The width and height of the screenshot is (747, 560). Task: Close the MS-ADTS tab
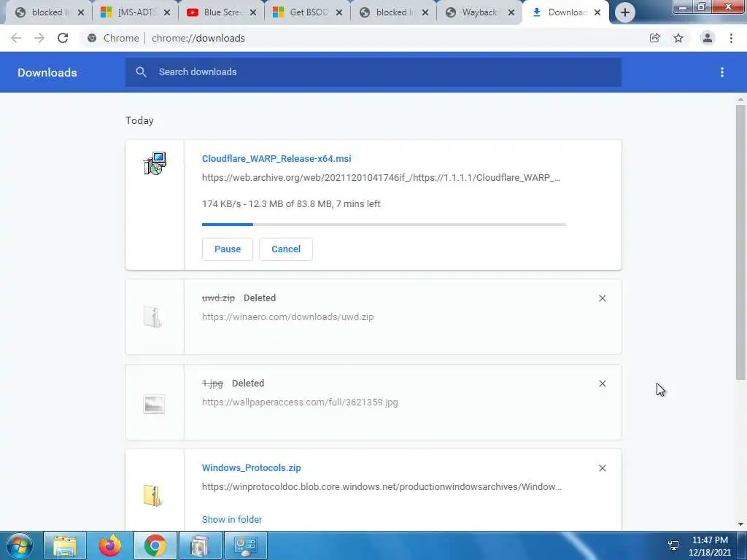click(x=167, y=12)
